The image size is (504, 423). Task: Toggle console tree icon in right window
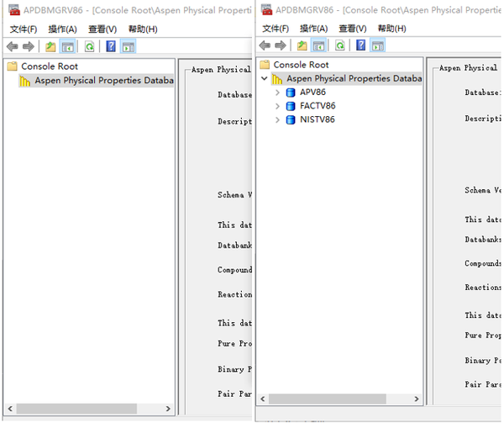click(318, 45)
